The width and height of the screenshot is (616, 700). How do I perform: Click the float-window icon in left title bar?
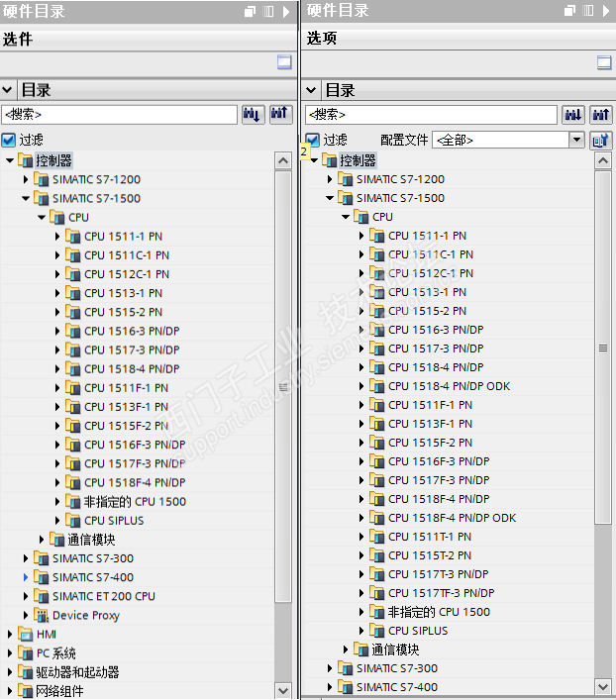click(x=251, y=12)
